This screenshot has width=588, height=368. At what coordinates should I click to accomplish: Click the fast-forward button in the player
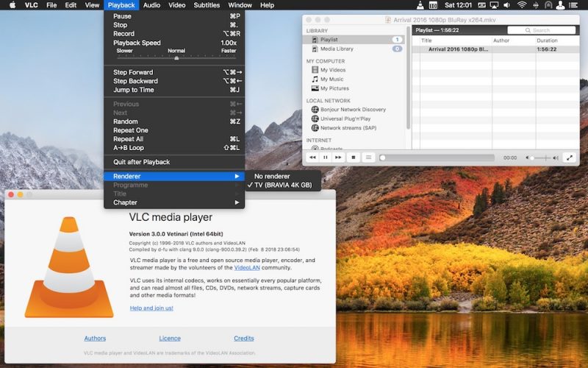coord(338,158)
